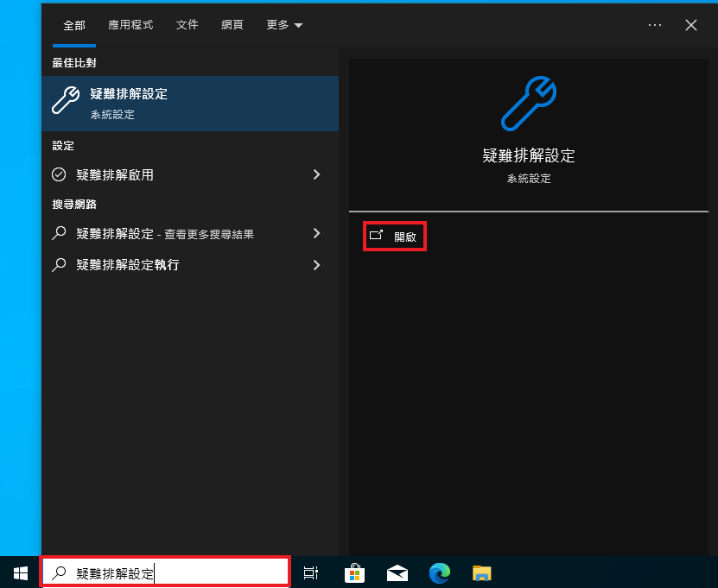Viewport: 718px width, 588px height.
Task: Open the Mail app in the taskbar
Action: click(397, 572)
